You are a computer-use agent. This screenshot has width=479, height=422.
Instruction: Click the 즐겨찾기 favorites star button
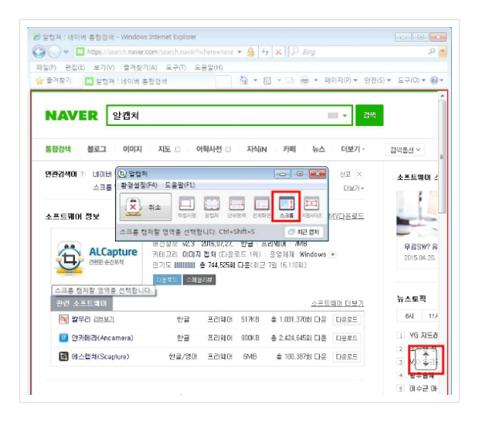53,80
